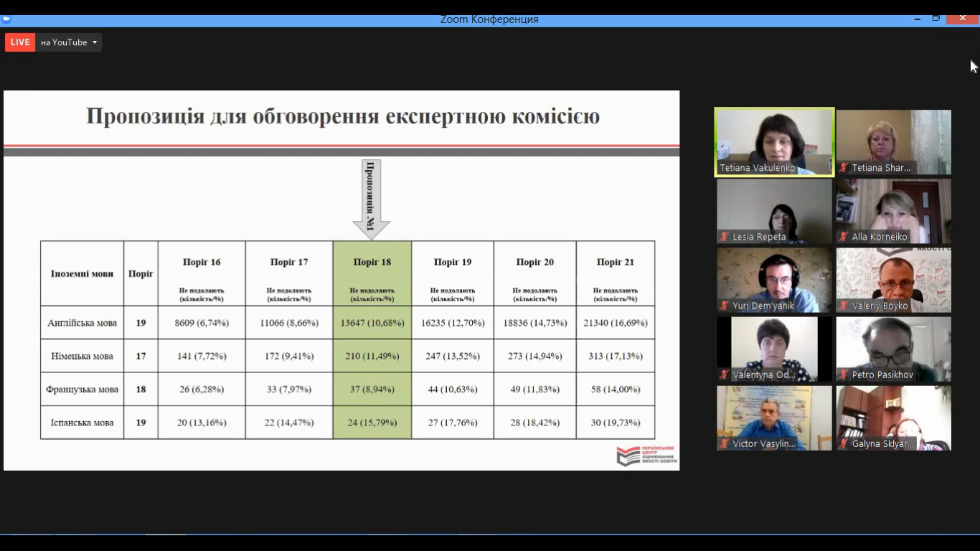Click muted microphone icon beside Valentyna Od...

tap(725, 375)
